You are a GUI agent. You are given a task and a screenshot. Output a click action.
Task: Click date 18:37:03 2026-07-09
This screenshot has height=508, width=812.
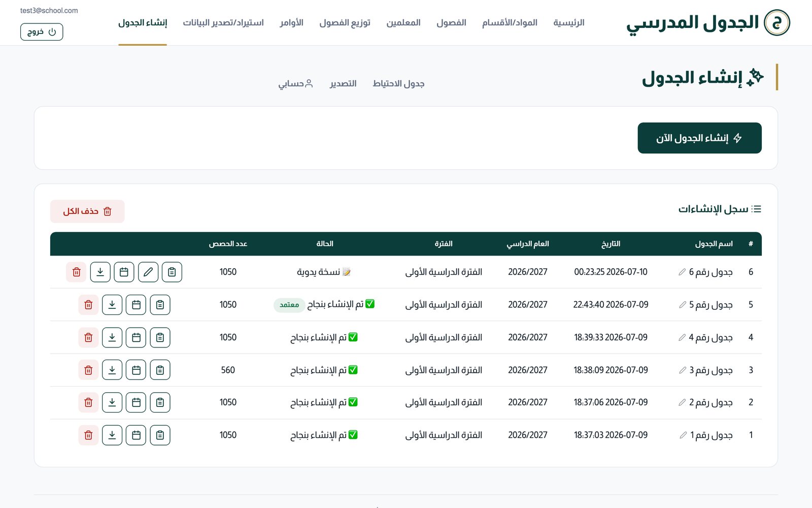pos(611,435)
